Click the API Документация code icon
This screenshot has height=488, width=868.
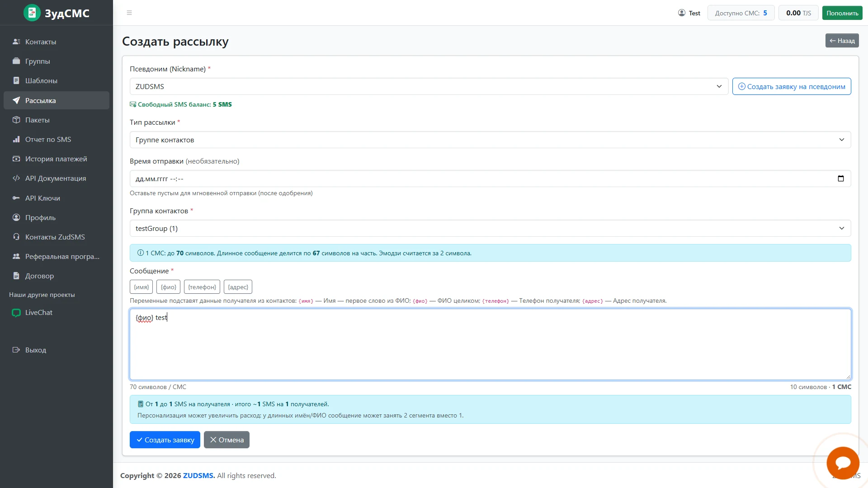point(16,178)
